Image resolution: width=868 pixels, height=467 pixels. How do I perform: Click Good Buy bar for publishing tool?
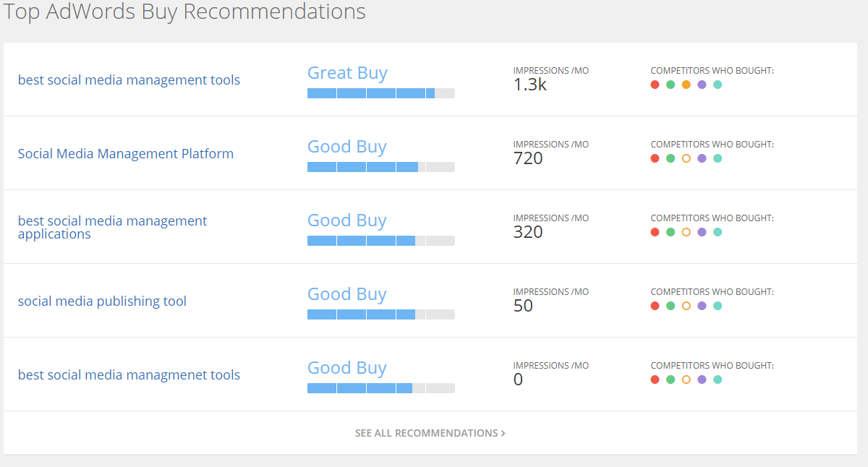click(381, 314)
